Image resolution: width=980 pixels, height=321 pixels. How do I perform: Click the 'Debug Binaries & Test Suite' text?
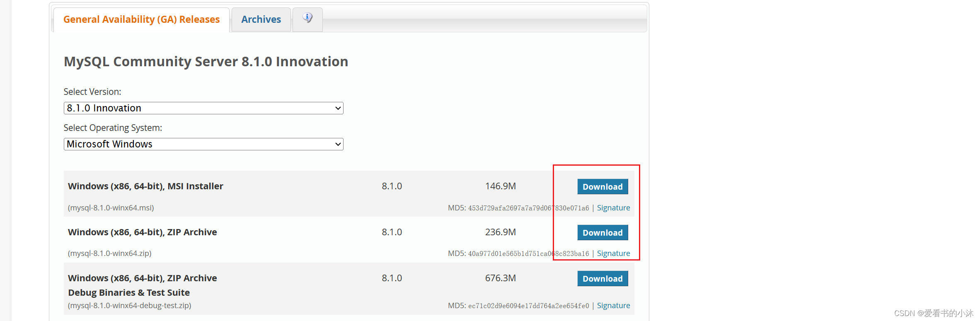pyautogui.click(x=129, y=292)
